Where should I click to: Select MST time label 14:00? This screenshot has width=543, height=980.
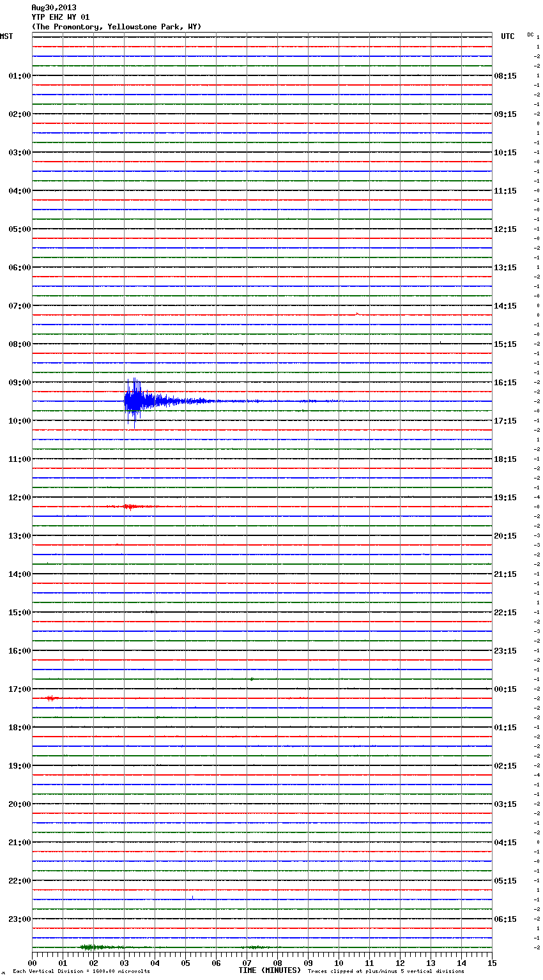click(x=20, y=574)
